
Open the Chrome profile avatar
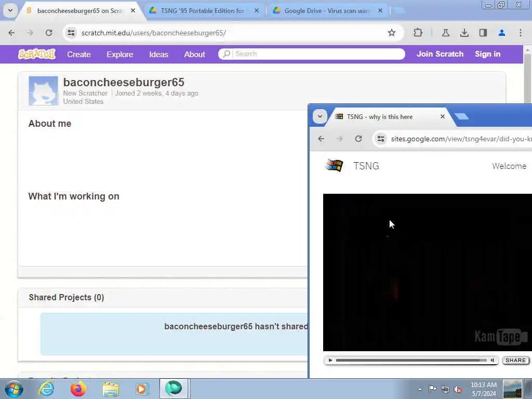(502, 33)
